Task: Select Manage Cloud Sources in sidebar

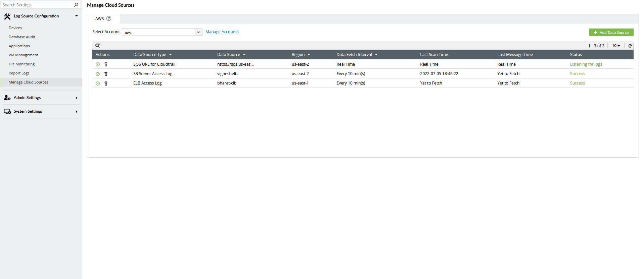Action: coord(41,82)
